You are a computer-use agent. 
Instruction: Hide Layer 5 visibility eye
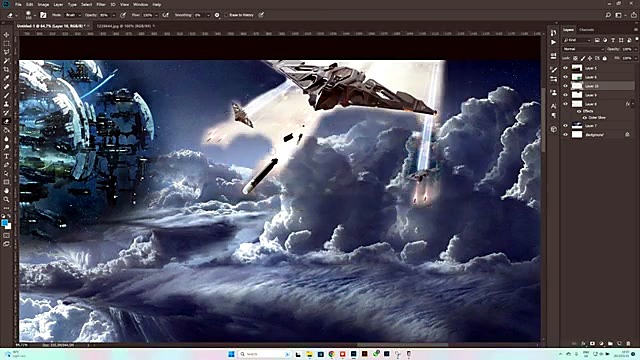[566, 68]
